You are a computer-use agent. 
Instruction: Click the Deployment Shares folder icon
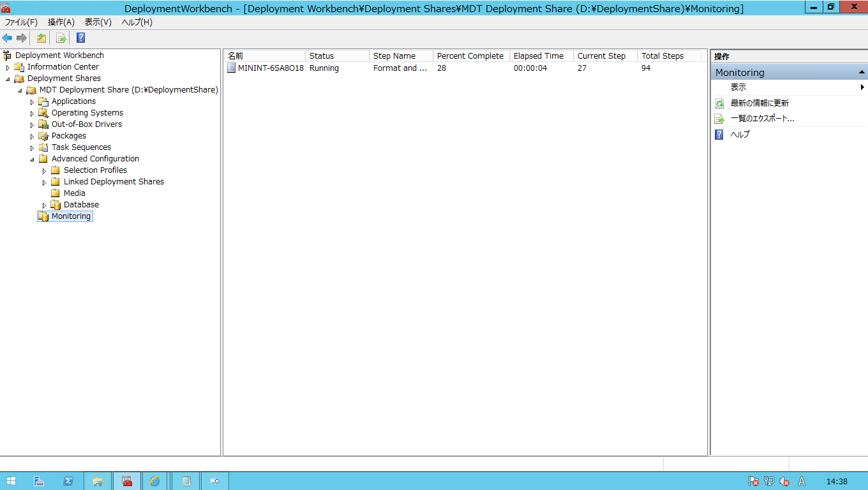(x=19, y=78)
